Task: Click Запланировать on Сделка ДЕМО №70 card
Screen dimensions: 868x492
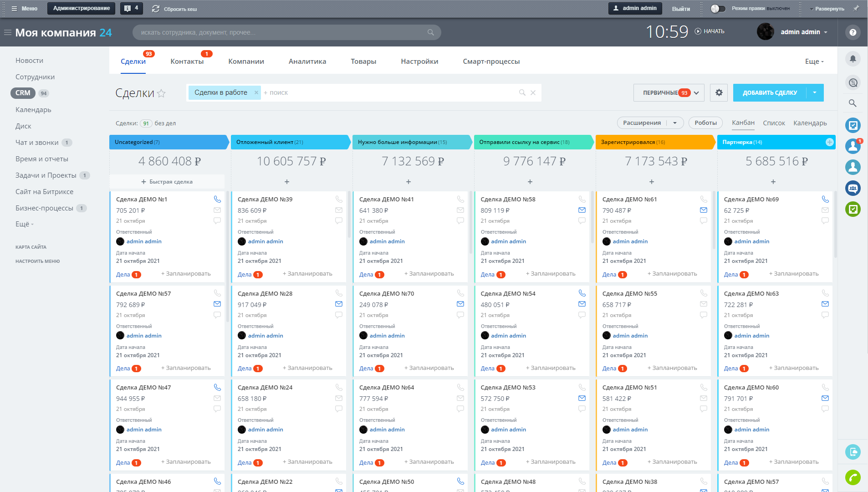Action: tap(429, 368)
